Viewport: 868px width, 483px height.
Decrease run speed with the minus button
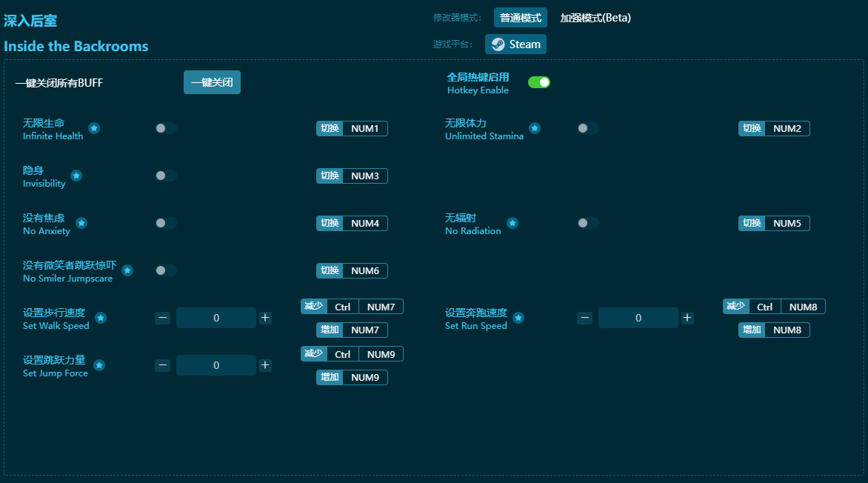[585, 318]
